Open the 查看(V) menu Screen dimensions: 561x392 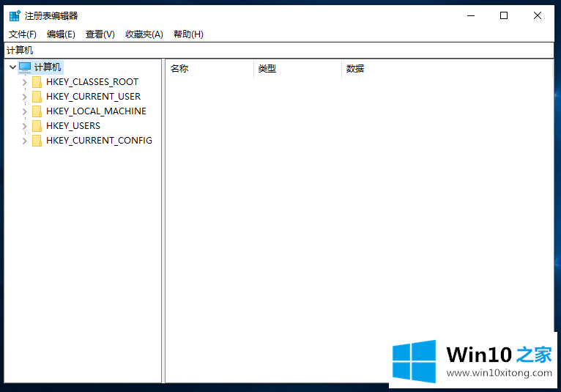click(100, 34)
